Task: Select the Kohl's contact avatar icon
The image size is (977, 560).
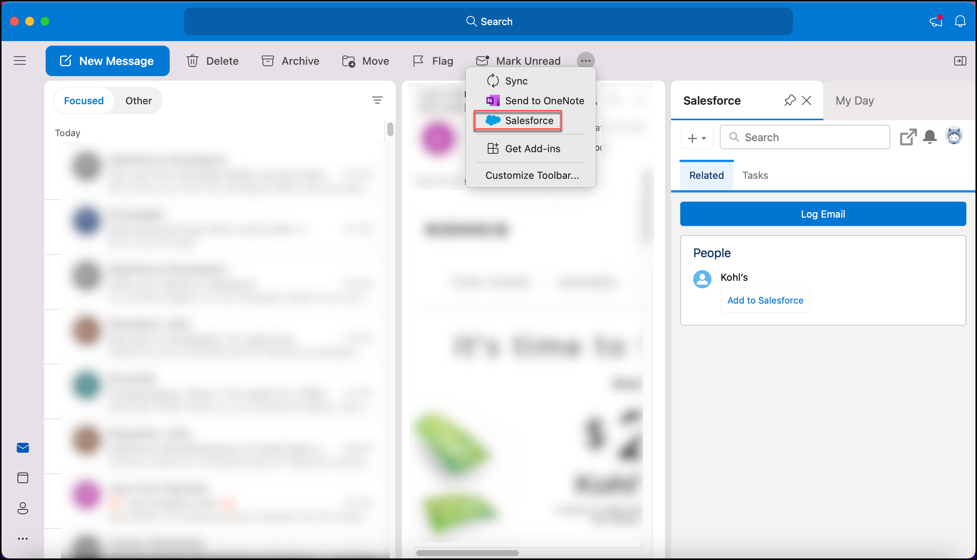Action: [x=702, y=279]
